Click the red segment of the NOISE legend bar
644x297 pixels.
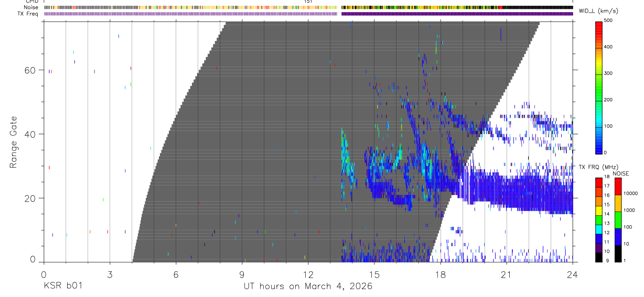(618, 186)
